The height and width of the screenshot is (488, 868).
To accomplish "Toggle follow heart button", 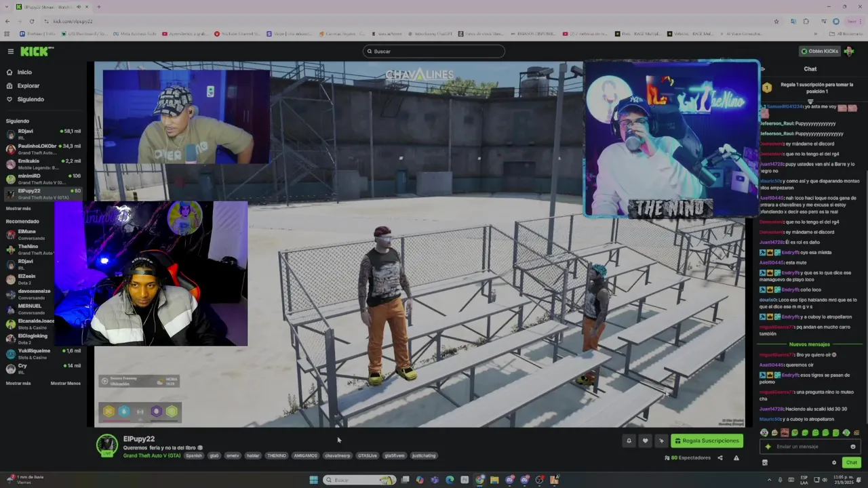I will pos(645,441).
